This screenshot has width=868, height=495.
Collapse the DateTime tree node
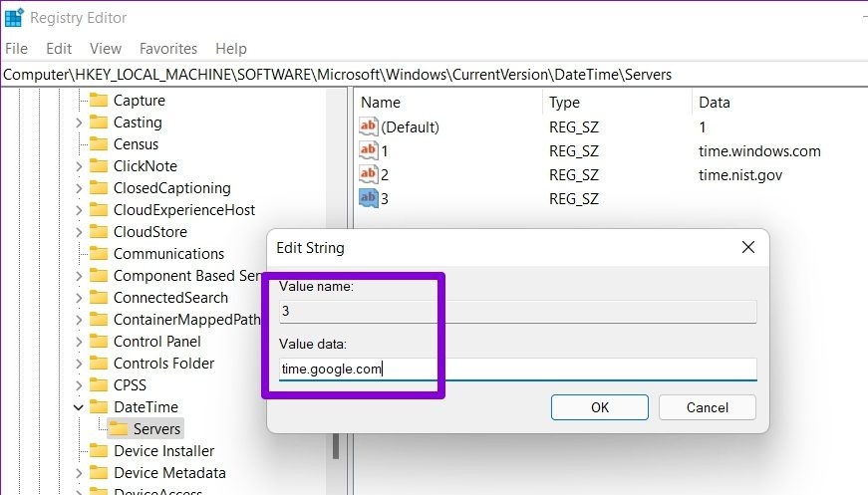click(78, 407)
